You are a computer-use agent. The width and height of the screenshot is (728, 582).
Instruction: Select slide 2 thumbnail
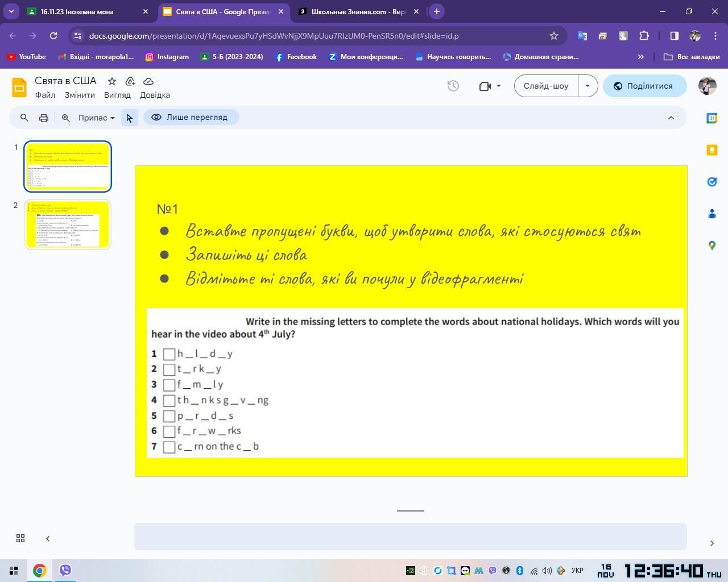(x=68, y=225)
